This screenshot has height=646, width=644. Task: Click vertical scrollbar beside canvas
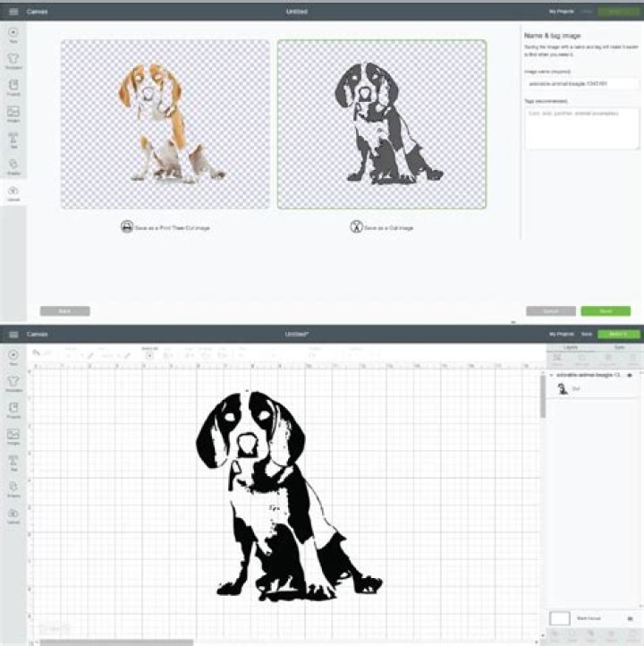pyautogui.click(x=543, y=396)
